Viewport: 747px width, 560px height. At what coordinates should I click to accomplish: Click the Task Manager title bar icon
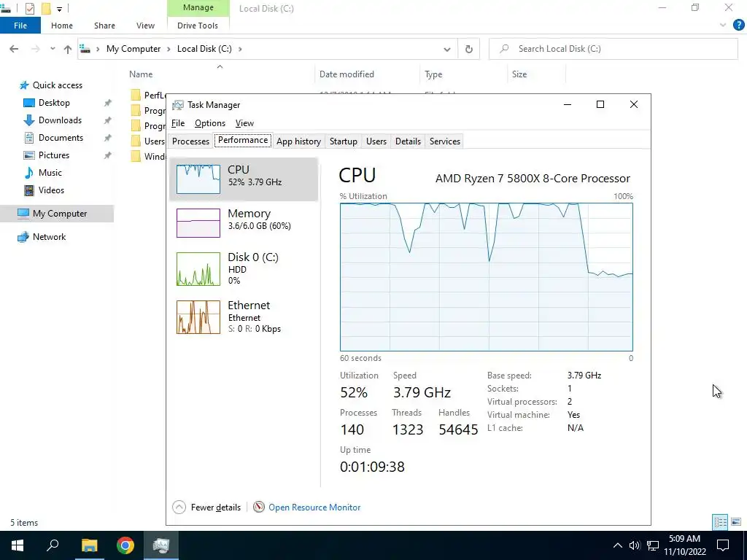pyautogui.click(x=178, y=105)
